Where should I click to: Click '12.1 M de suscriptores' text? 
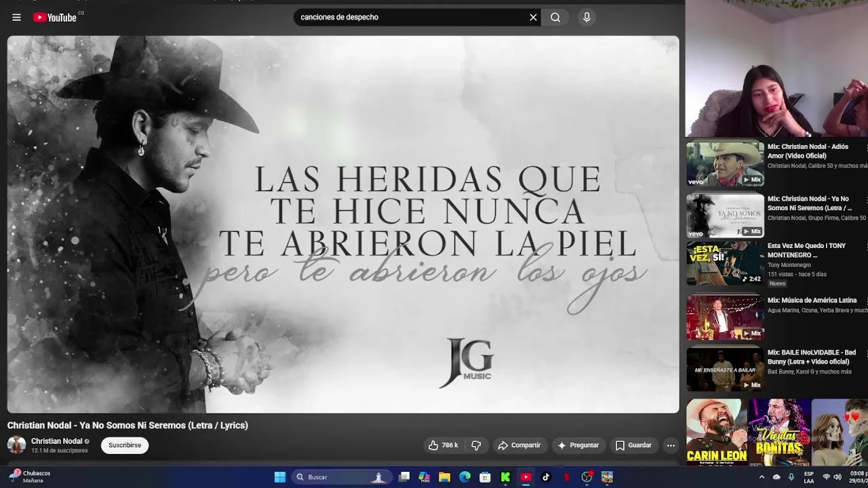[60, 451]
